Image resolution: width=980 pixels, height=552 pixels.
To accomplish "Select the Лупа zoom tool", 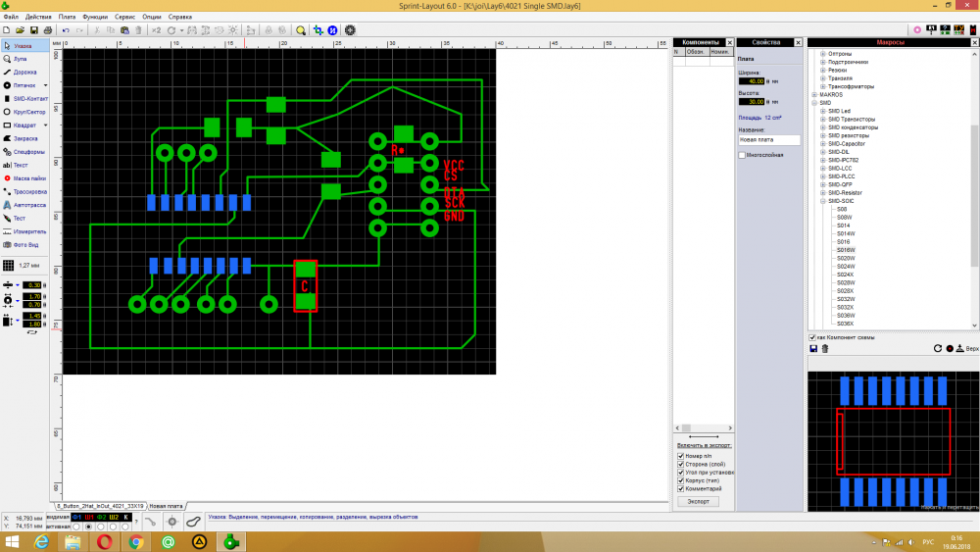I will coord(20,59).
